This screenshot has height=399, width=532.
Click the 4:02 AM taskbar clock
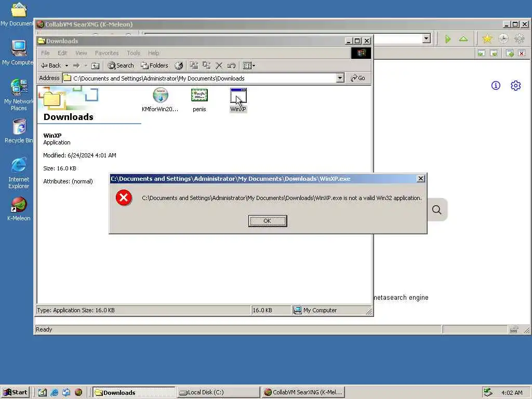tap(512, 393)
